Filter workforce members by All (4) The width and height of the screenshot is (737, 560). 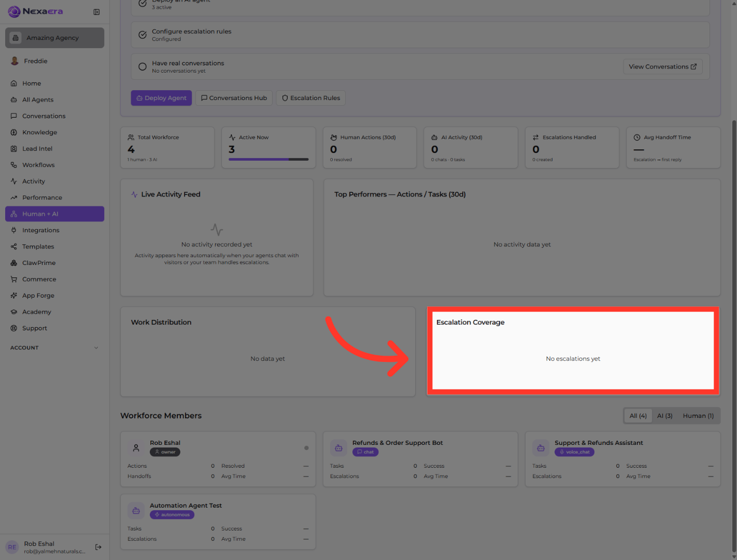coord(638,416)
